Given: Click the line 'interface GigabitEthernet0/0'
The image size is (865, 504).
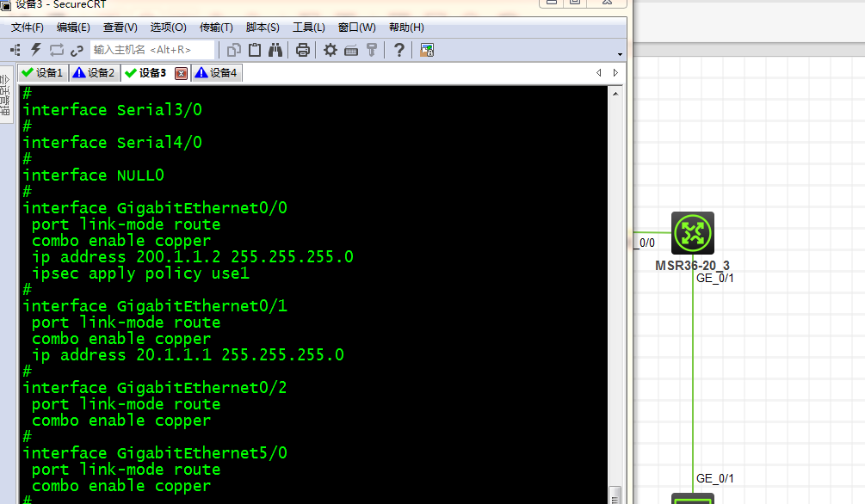Looking at the screenshot, I should [155, 208].
